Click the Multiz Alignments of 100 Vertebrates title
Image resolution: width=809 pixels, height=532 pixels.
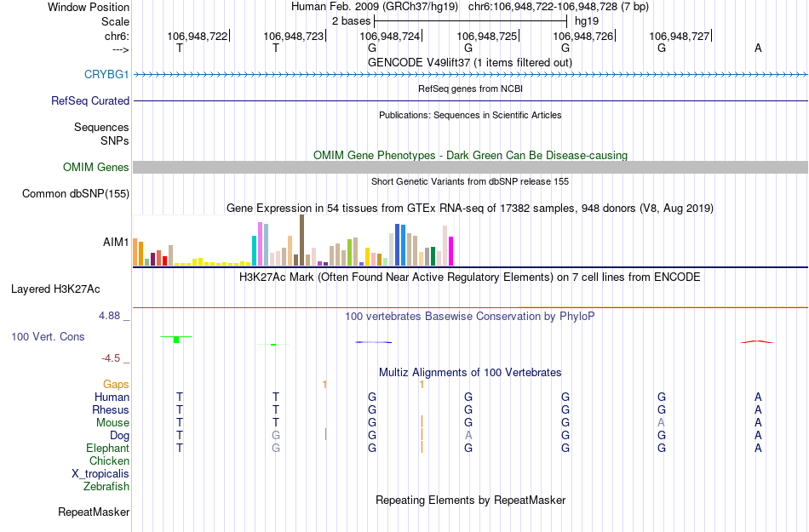click(x=470, y=372)
